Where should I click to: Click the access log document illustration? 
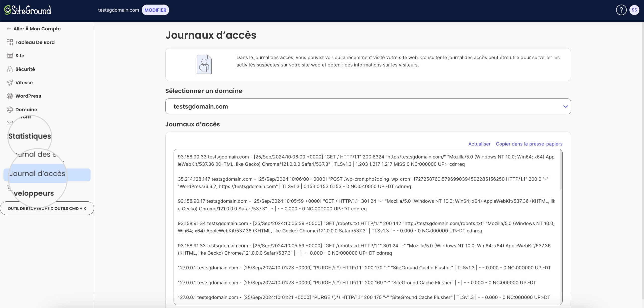pyautogui.click(x=204, y=64)
